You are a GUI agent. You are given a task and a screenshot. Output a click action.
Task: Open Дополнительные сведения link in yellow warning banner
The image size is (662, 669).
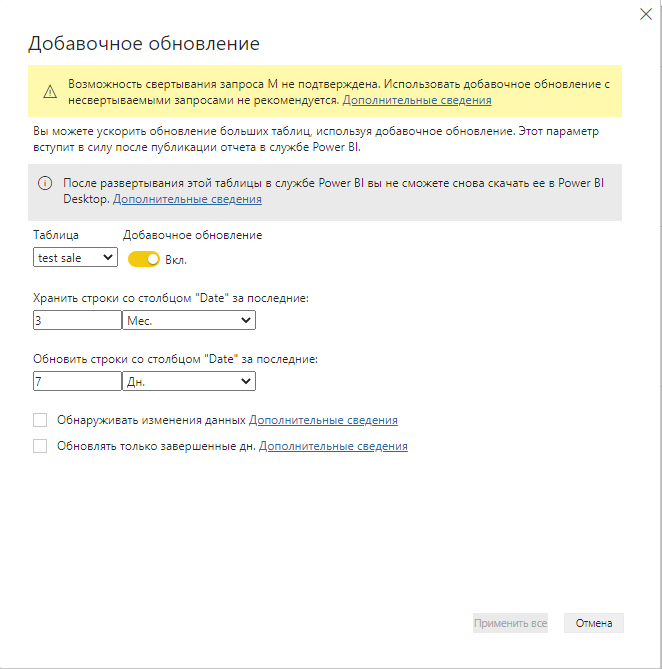(417, 100)
